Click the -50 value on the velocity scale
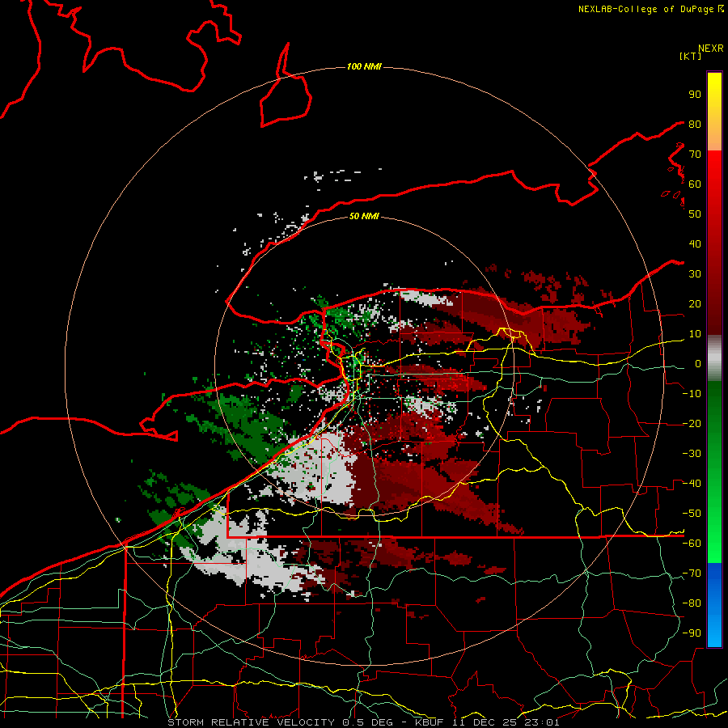This screenshot has height=728, width=728. [692, 514]
